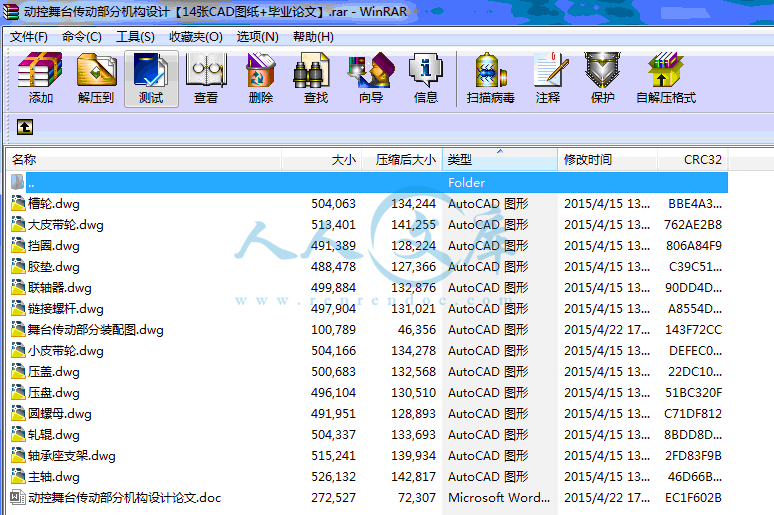Select file 舞台传动部分装配图.dwg
This screenshot has height=515, width=774.
95,329
